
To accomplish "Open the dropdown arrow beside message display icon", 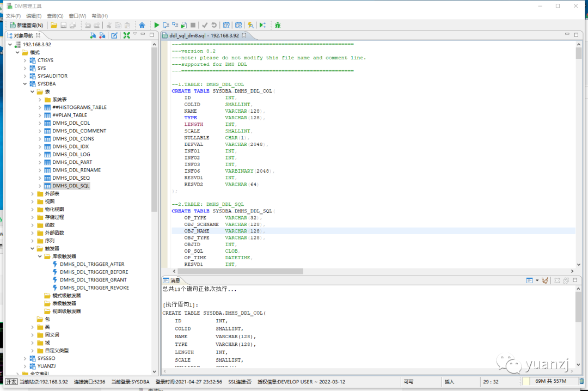I will coord(537,280).
